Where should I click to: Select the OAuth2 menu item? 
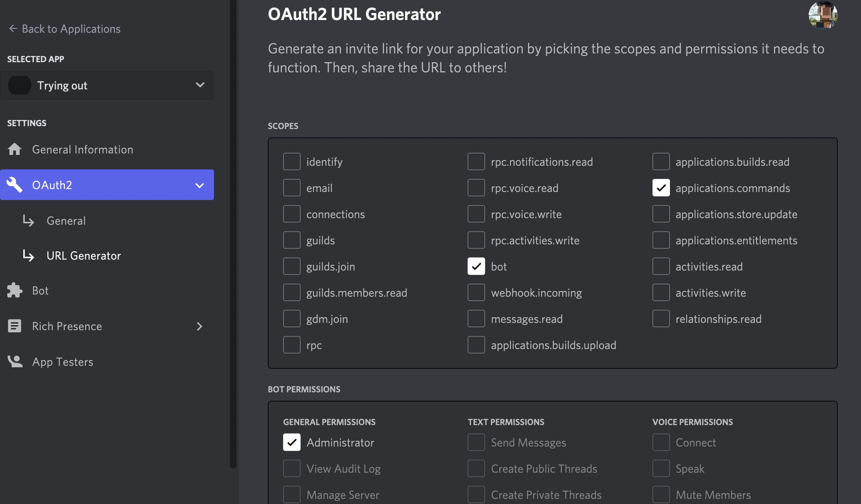(x=107, y=185)
